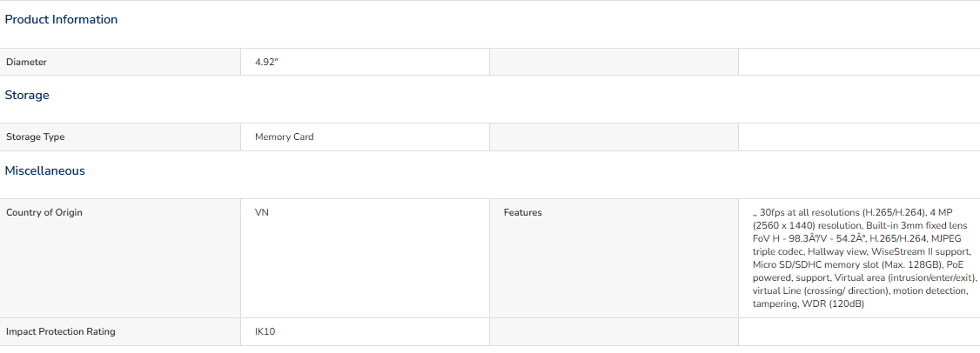Click the last empty cell in Impact Protection row

(859, 331)
